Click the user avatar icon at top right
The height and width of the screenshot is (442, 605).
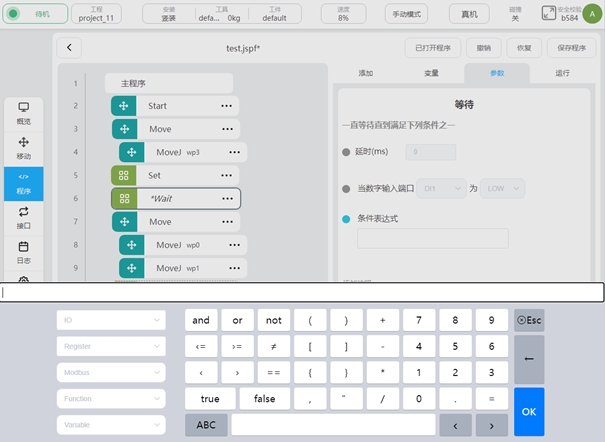tap(588, 14)
